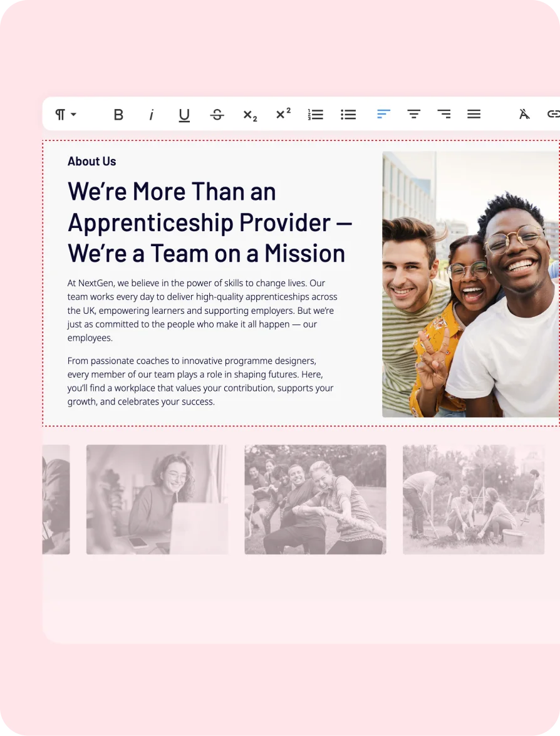The image size is (560, 736).
Task: Select justify text alignment
Action: 474,114
